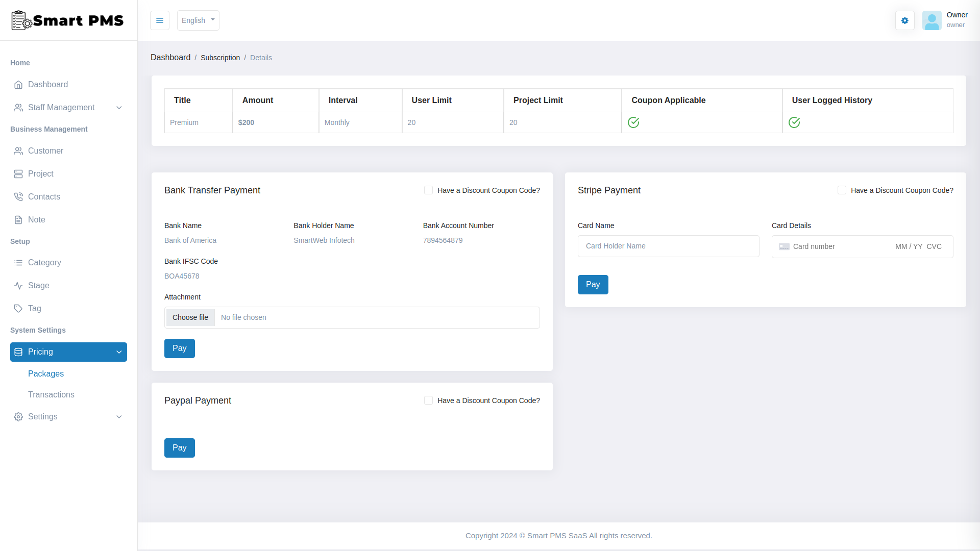This screenshot has width=980, height=551.
Task: Open the hamburger menu icon
Action: 160,20
